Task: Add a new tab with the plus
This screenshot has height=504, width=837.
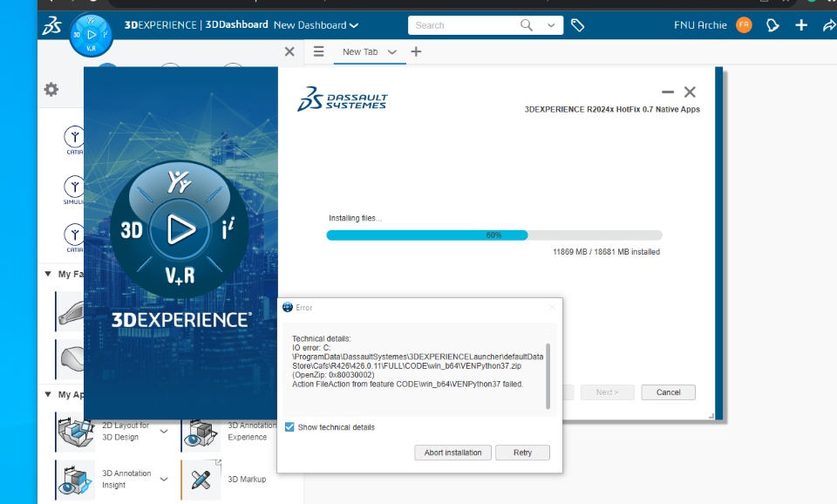Action: pos(416,51)
